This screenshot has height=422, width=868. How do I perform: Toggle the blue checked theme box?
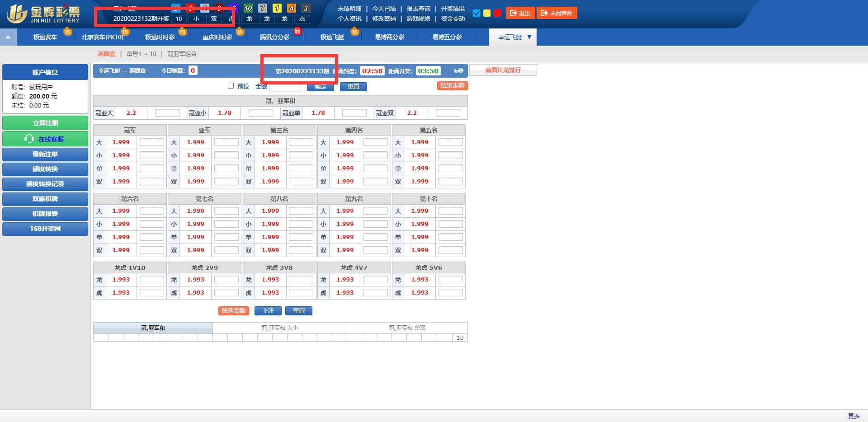click(476, 13)
